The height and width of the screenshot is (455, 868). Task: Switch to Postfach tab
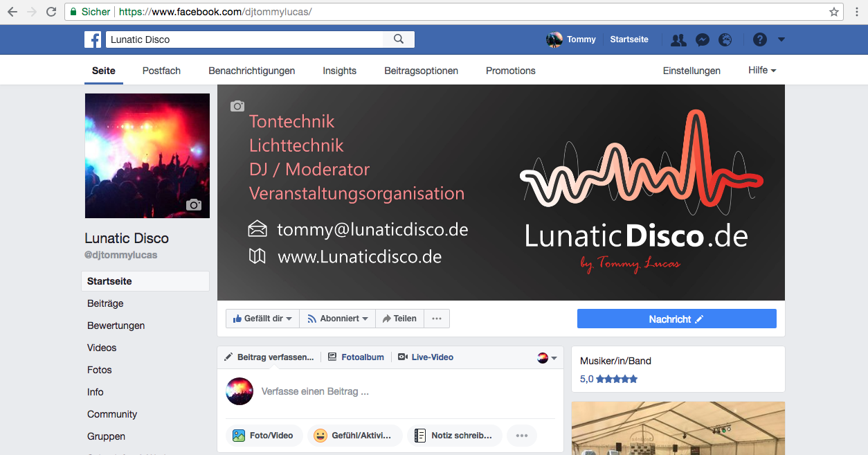tap(161, 71)
